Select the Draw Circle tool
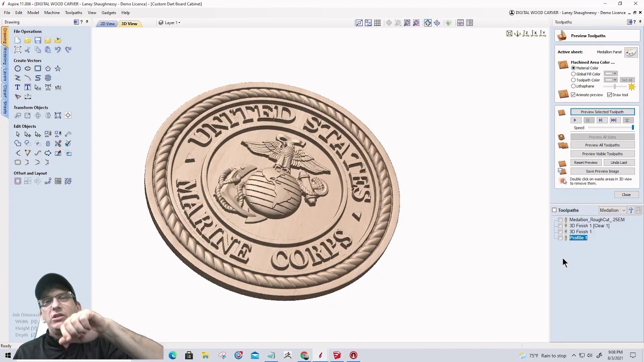644x362 pixels. pyautogui.click(x=18, y=69)
